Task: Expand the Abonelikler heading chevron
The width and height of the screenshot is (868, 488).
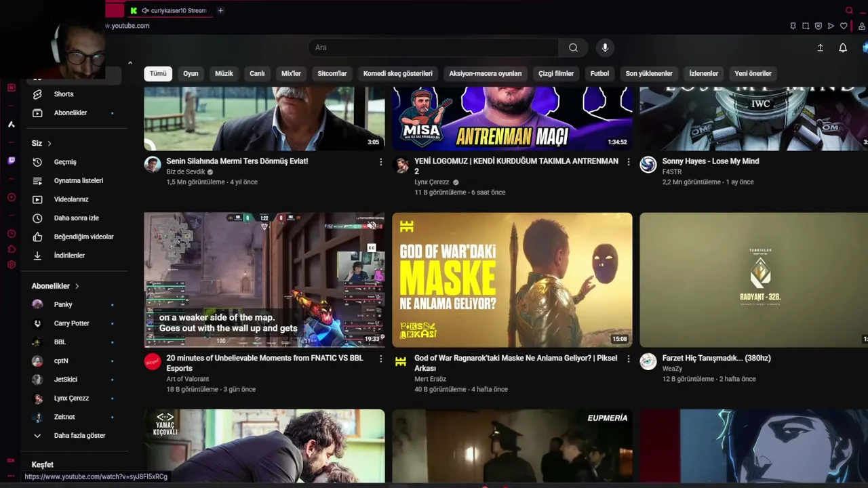Action: [x=77, y=286]
